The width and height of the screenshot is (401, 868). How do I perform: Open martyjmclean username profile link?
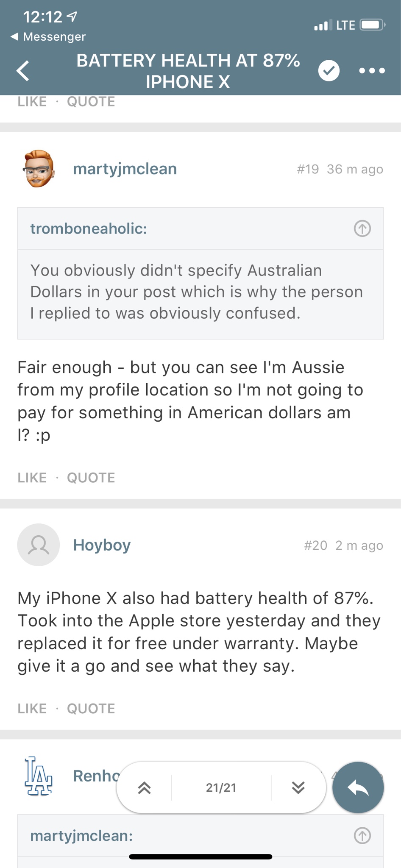pyautogui.click(x=125, y=169)
